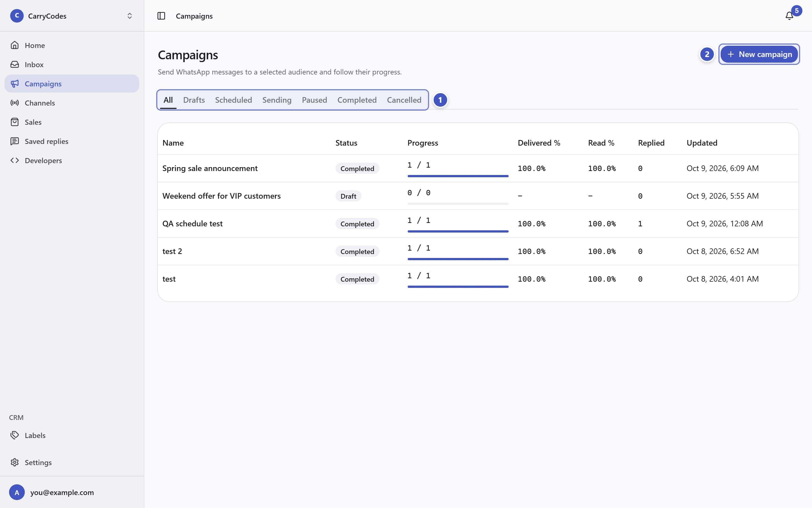Expand the CarryCodes workspace switcher chevrons
The image size is (812, 508).
pyautogui.click(x=129, y=16)
